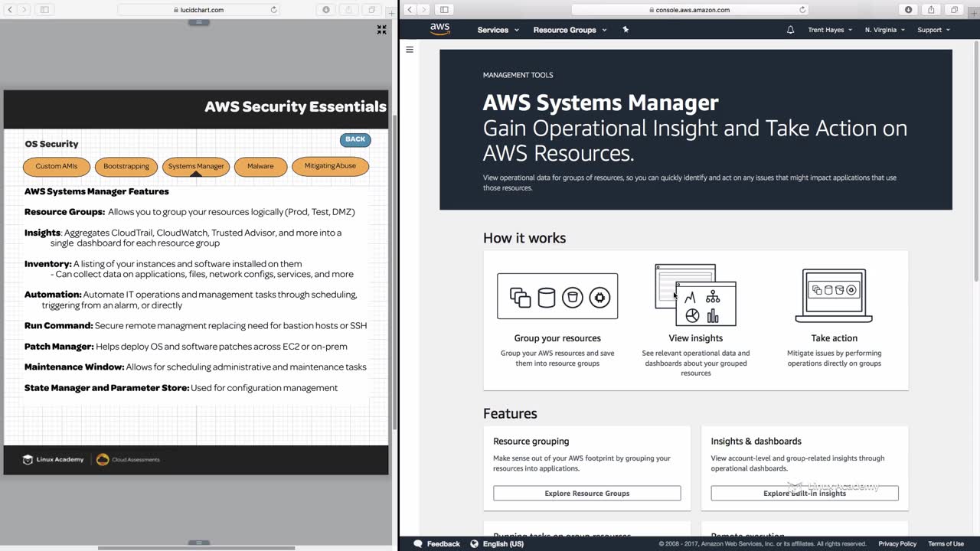
Task: Click the Group your resources illustration
Action: [557, 296]
